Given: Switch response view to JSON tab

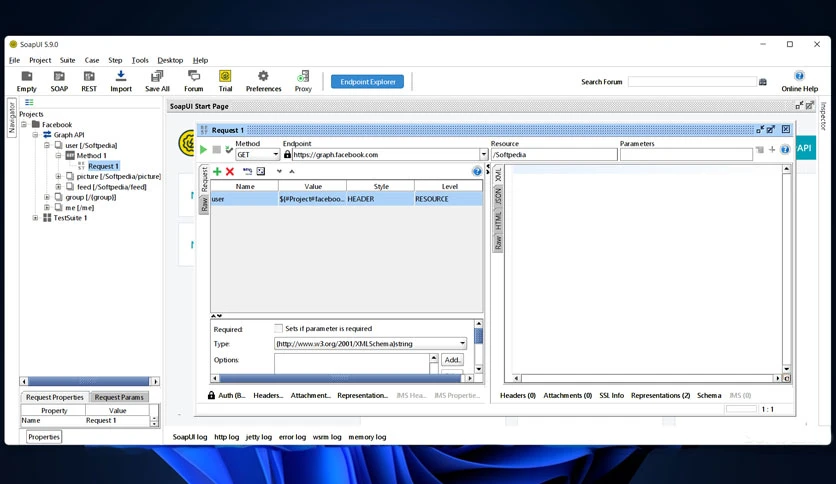Looking at the screenshot, I should pos(498,196).
